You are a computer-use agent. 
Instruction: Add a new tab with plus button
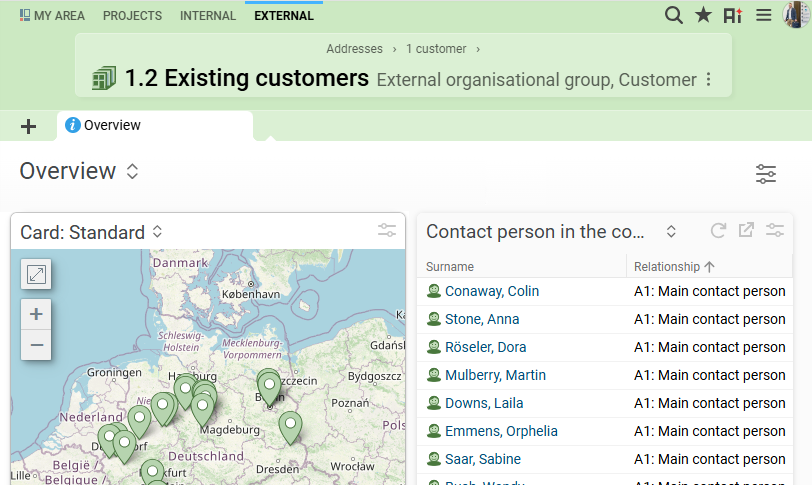[29, 126]
